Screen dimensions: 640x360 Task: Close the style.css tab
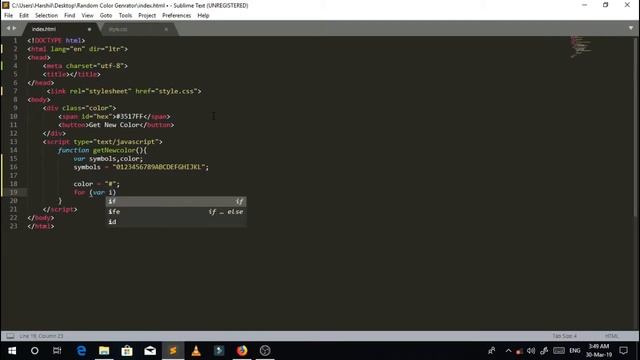click(x=166, y=29)
